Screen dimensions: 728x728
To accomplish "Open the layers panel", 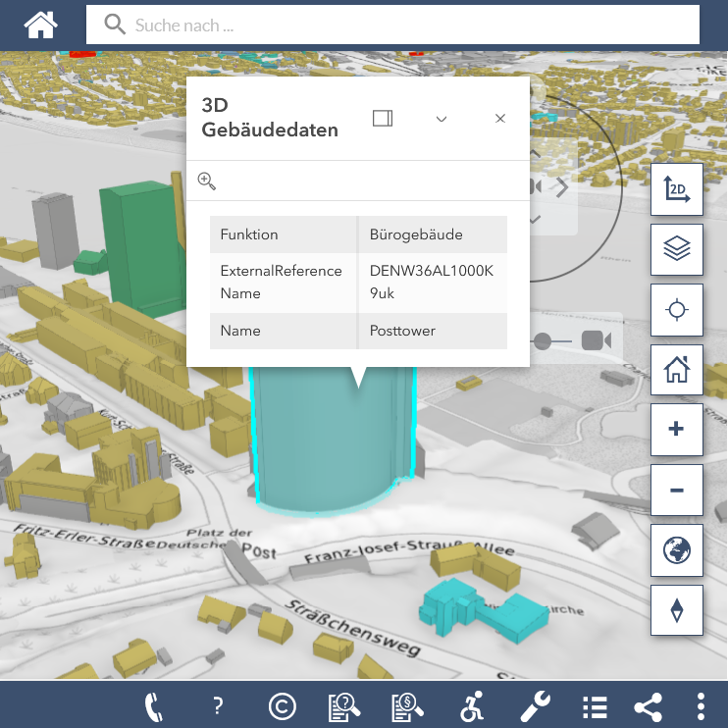I will tap(676, 249).
